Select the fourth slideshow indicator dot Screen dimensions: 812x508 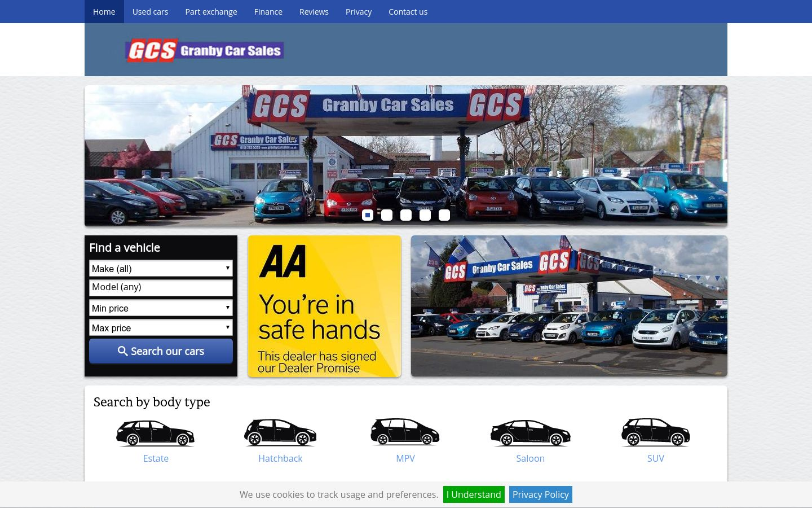click(425, 215)
